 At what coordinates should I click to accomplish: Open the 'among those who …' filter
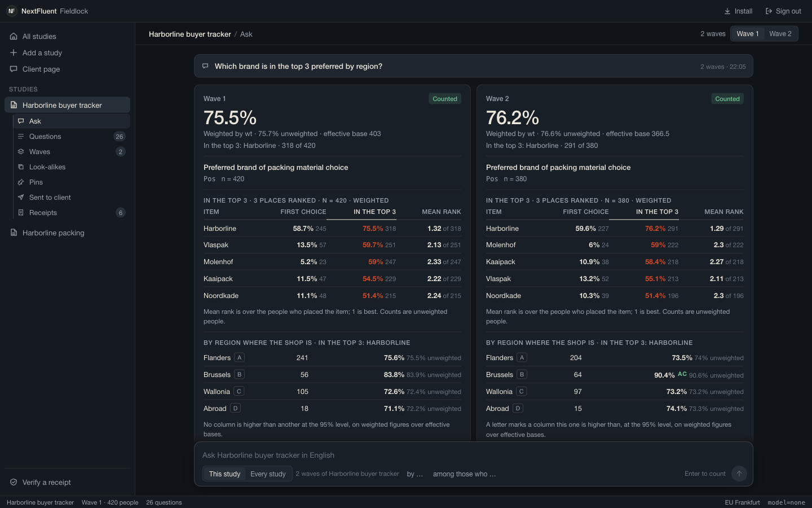(465, 474)
